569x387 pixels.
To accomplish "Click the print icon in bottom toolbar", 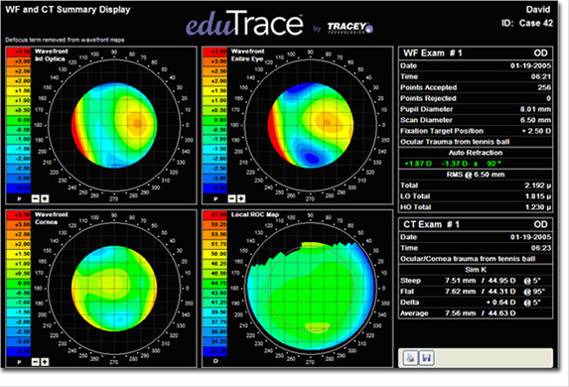I will (x=410, y=358).
